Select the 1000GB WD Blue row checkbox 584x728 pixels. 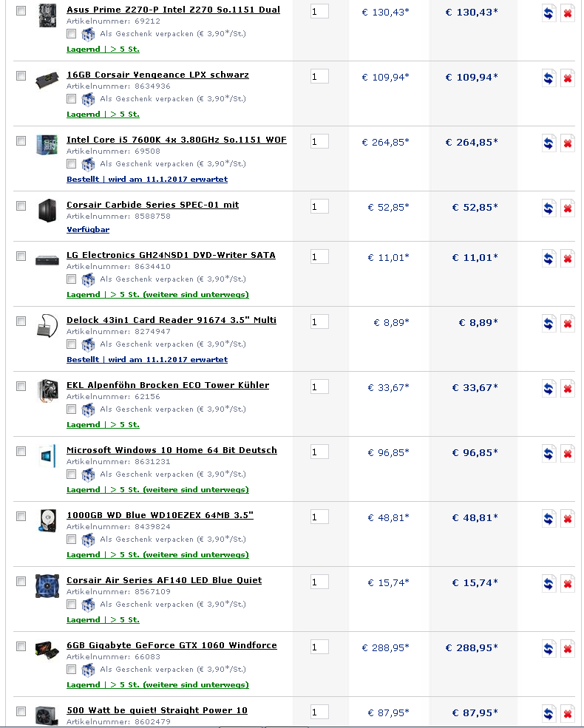coord(21,515)
